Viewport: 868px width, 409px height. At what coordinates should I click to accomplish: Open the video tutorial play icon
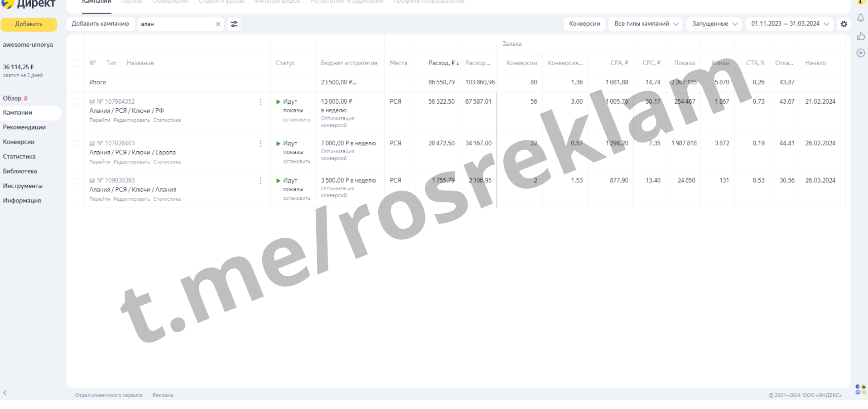[860, 53]
